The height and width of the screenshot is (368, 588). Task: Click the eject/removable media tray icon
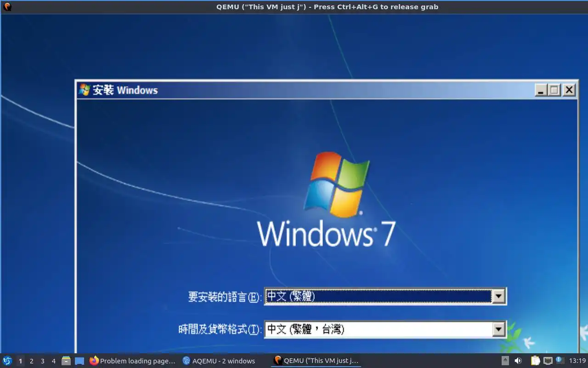click(505, 361)
